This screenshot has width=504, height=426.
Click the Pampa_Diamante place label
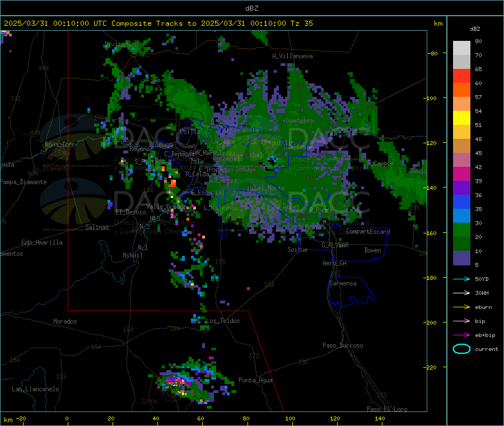click(x=24, y=182)
